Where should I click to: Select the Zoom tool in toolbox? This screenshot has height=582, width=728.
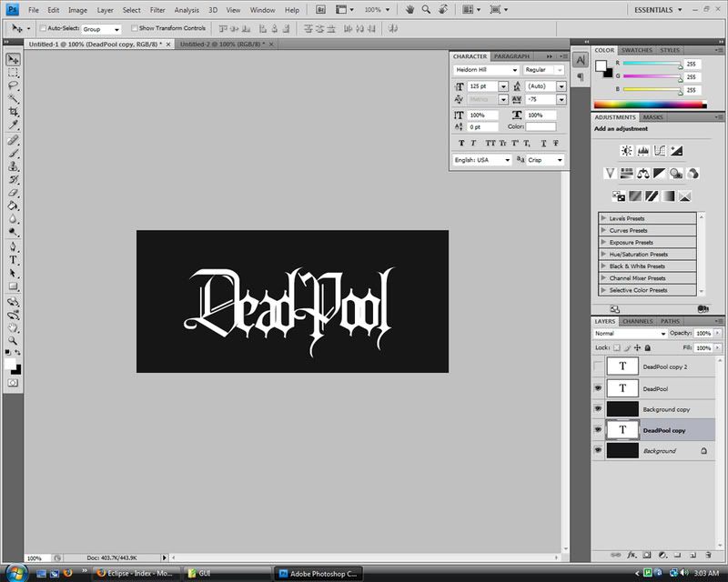tap(13, 341)
